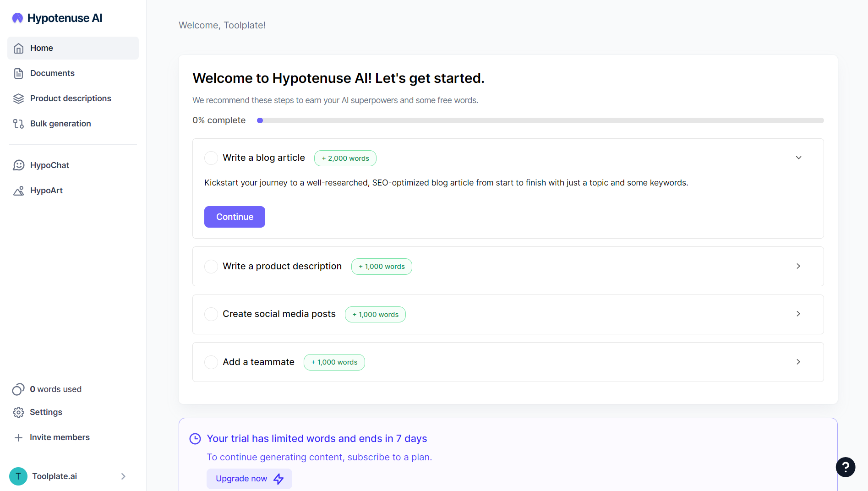Go to the Home menu item
Image resolution: width=868 pixels, height=491 pixels.
pos(73,48)
